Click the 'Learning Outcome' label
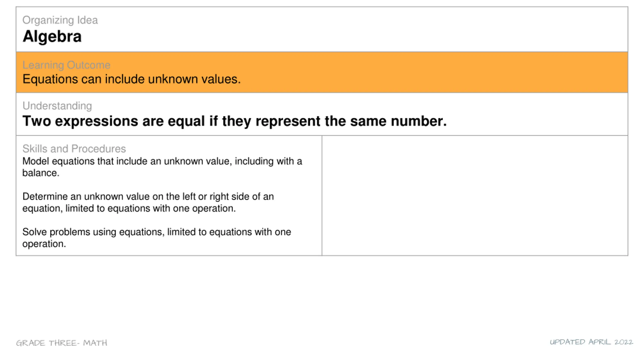 click(66, 65)
